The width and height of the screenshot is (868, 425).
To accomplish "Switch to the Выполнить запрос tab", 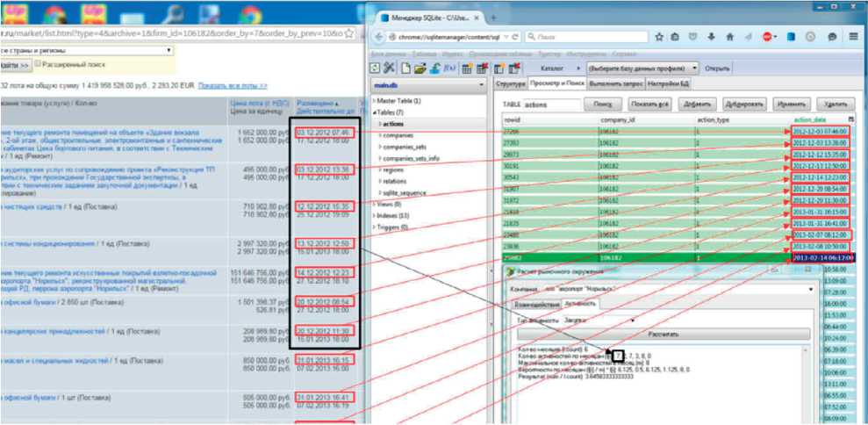I will point(615,83).
